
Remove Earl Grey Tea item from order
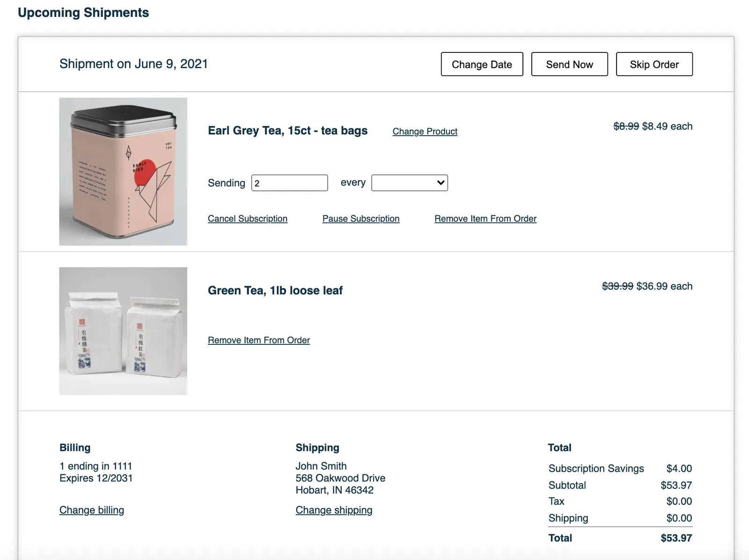(485, 218)
